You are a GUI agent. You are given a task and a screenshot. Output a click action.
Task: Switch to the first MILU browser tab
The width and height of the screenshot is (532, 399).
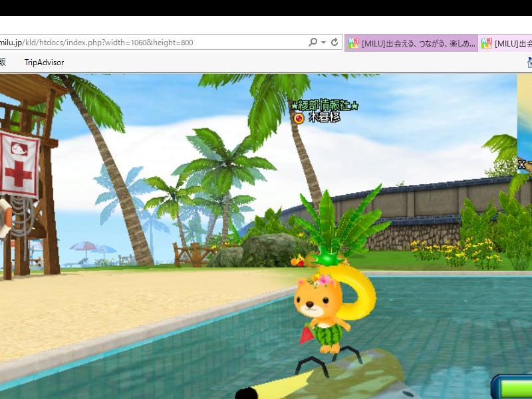tap(411, 43)
